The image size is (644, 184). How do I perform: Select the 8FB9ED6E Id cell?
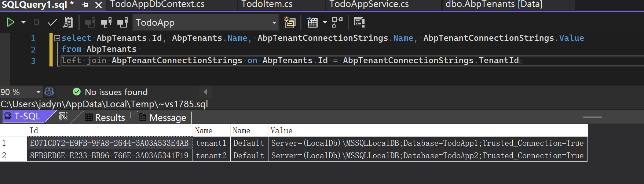110,155
